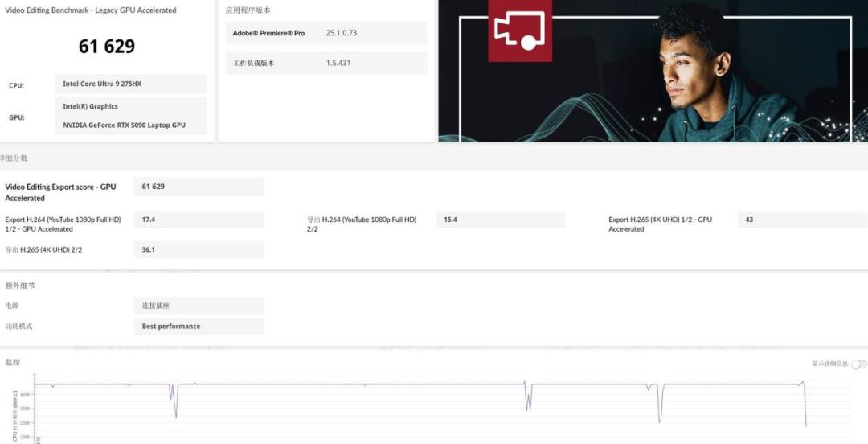This screenshot has height=444, width=868.
Task: Click the red Video Editing benchmark icon
Action: [x=520, y=31]
